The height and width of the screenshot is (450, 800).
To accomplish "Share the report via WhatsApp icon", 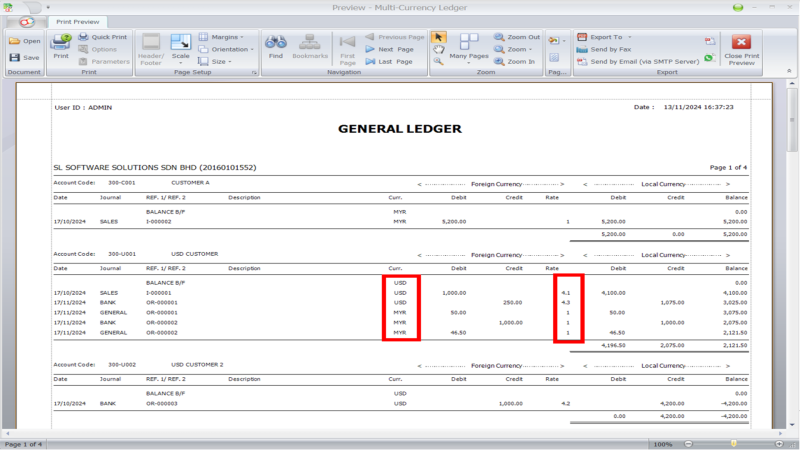I will 709,58.
